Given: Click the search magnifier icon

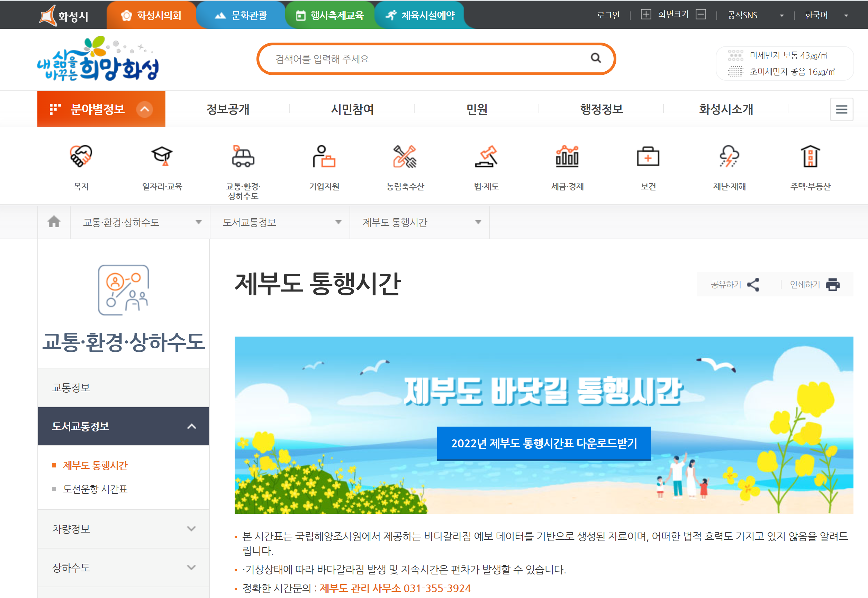Looking at the screenshot, I should 595,58.
